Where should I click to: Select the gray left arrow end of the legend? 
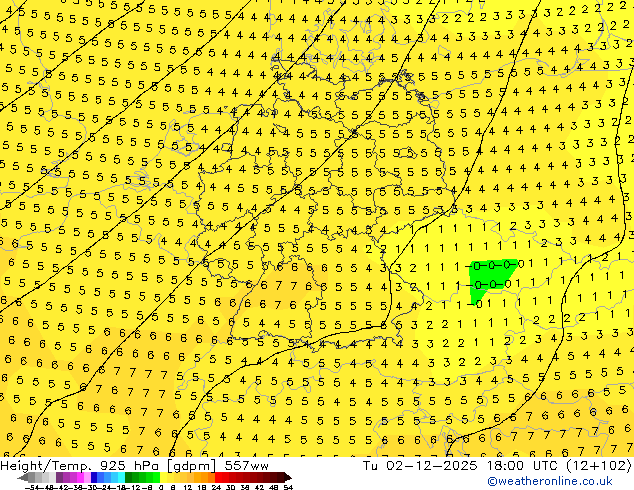(23, 477)
